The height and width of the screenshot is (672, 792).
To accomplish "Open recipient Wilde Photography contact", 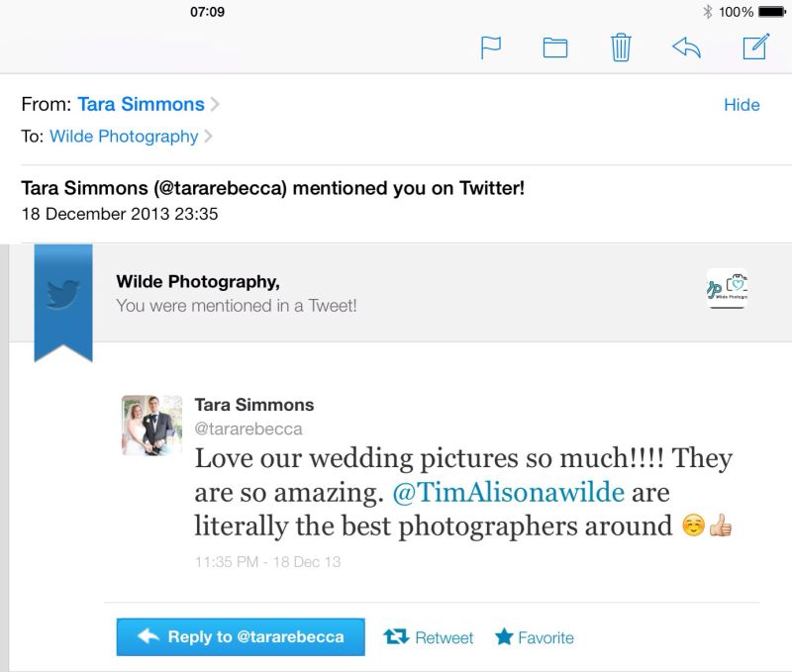I will click(x=124, y=137).
